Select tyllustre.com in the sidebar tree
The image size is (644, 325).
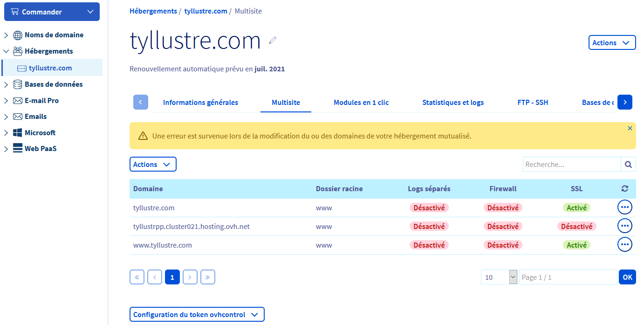(50, 68)
